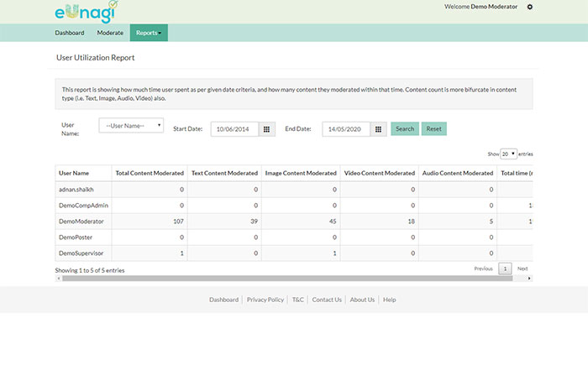588x365 pixels.
Task: Sort by Text Content Moderated column
Action: click(x=224, y=173)
